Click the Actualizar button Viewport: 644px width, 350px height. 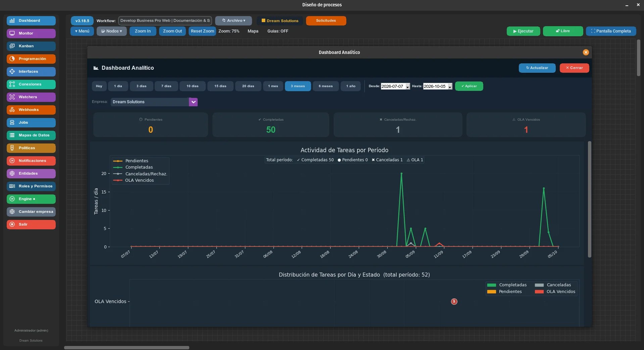pyautogui.click(x=537, y=68)
